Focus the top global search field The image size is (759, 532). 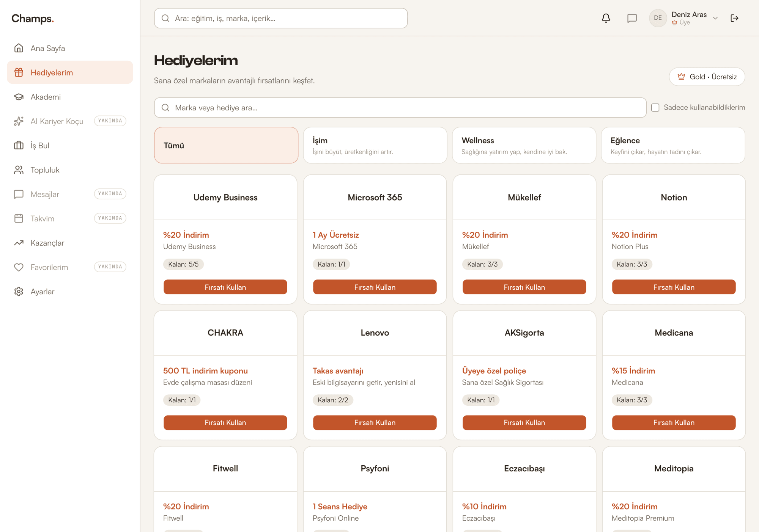(281, 18)
